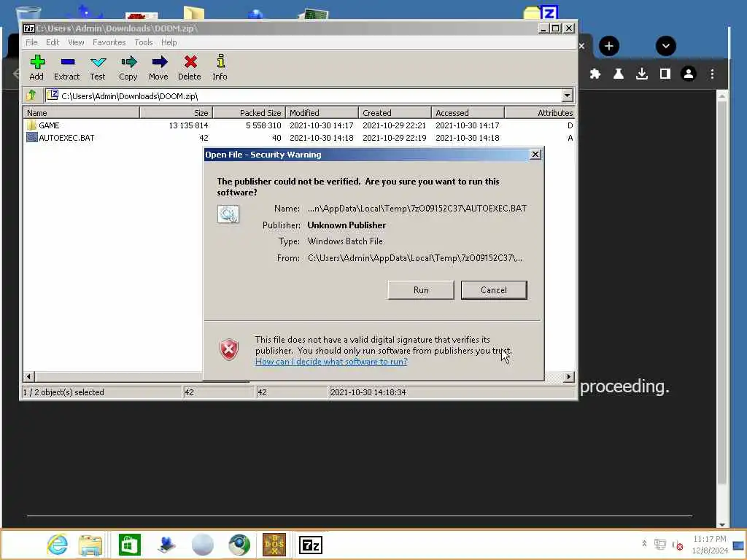
Task: Go up one folder level arrow icon
Action: (x=32, y=96)
